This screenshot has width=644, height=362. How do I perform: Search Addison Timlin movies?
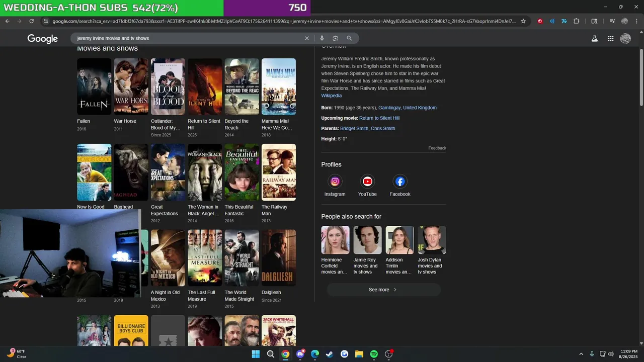point(399,250)
